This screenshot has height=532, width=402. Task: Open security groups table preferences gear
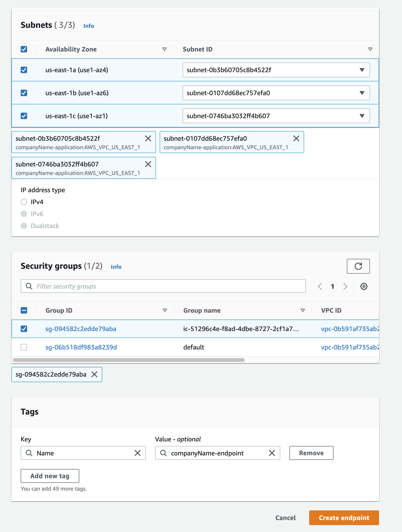click(363, 286)
